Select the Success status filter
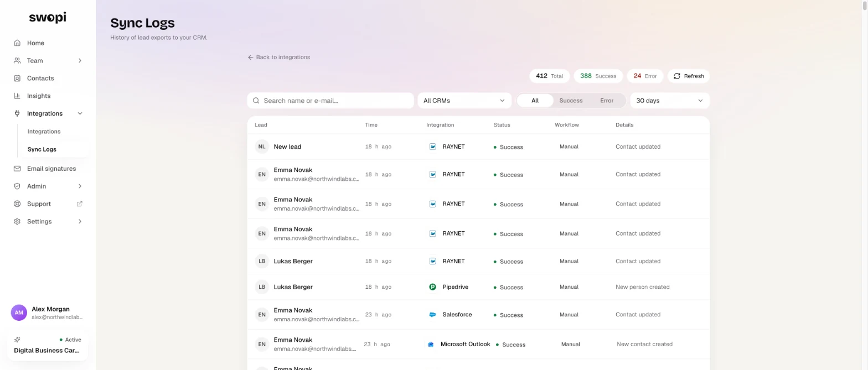The image size is (868, 370). coord(571,101)
